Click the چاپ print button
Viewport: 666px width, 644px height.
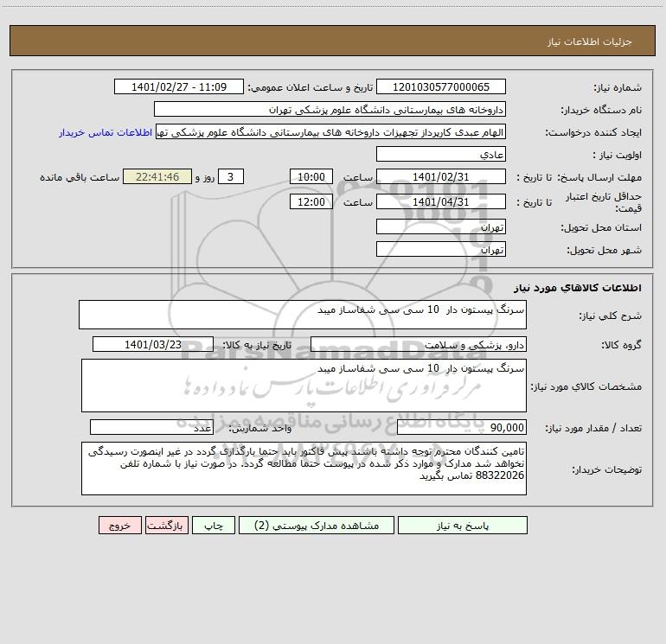click(214, 526)
